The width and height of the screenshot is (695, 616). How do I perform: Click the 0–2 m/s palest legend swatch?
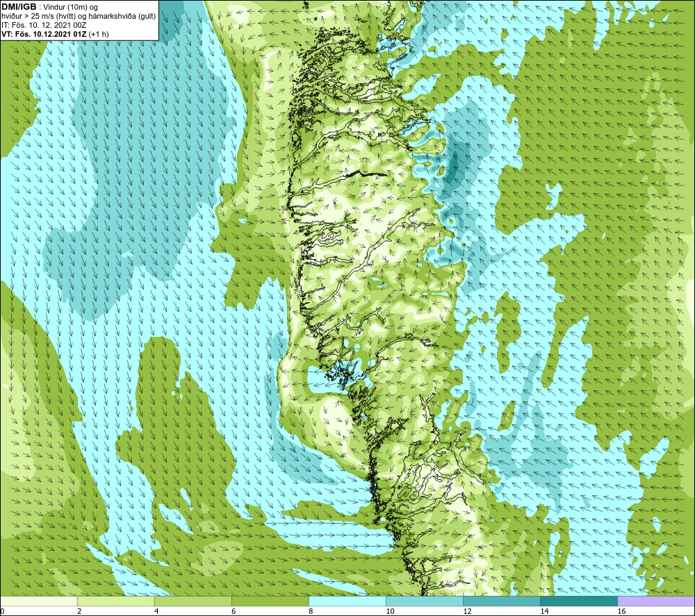tap(39, 601)
